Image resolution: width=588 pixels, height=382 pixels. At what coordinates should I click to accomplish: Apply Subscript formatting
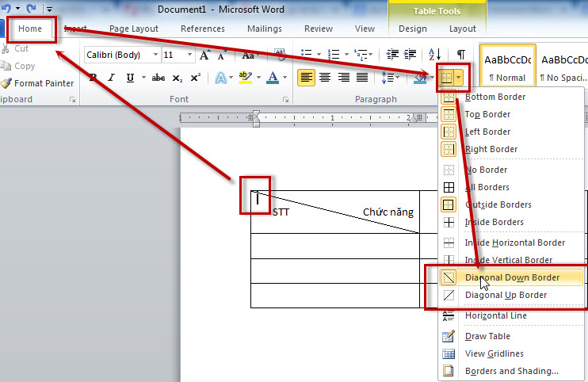[x=178, y=78]
